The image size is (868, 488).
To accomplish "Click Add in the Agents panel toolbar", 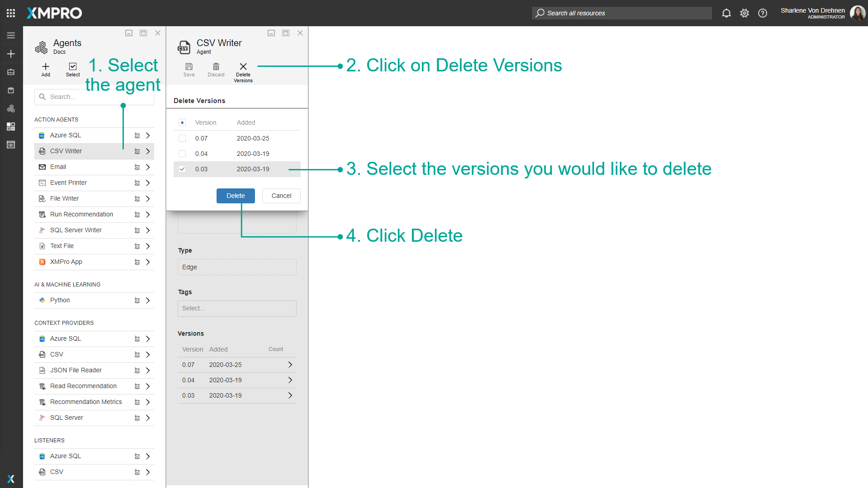I will click(x=46, y=70).
